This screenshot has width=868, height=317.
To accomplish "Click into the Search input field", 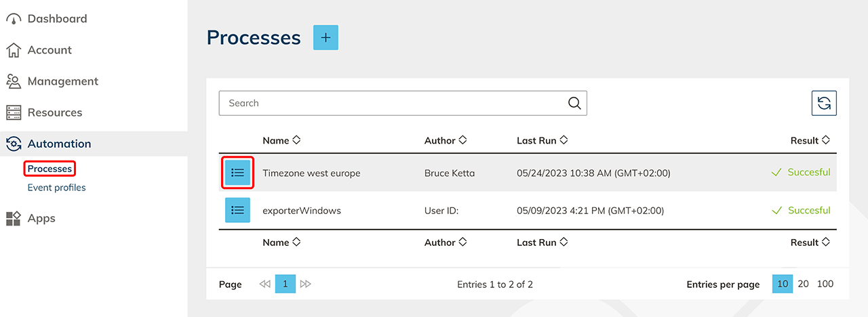I will coord(393,103).
